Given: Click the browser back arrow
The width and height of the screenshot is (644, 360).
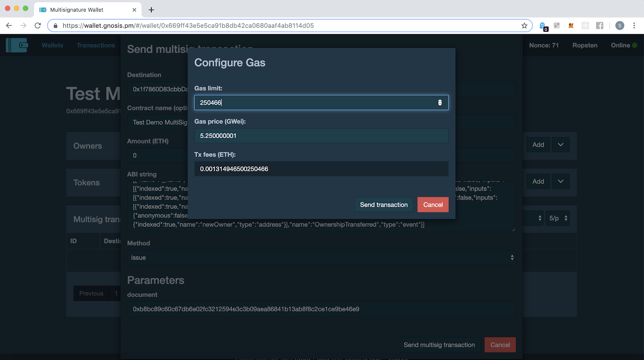Looking at the screenshot, I should pyautogui.click(x=9, y=26).
